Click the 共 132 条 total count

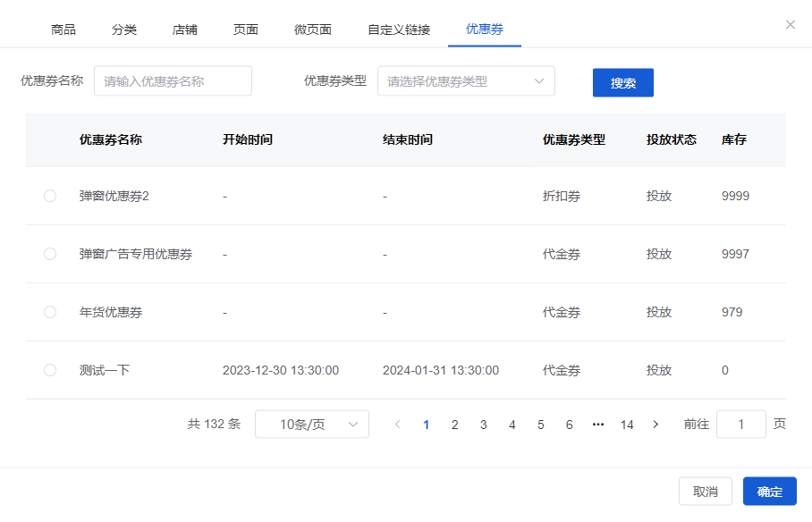(x=214, y=424)
